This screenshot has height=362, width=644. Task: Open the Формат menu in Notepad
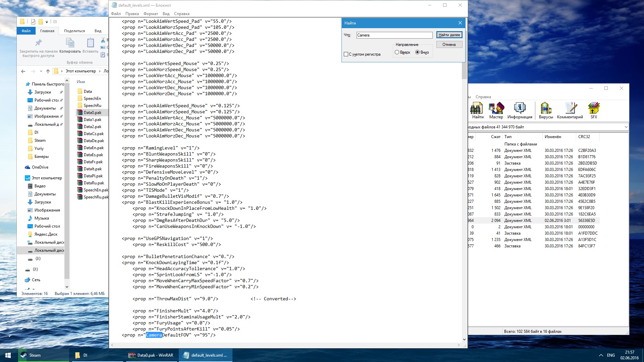point(151,14)
